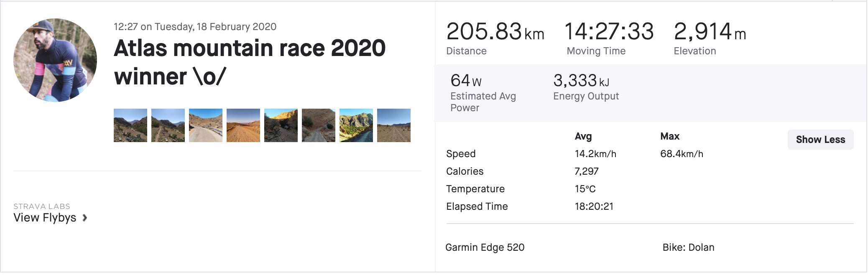This screenshot has height=275, width=868.
Task: Click the Bike: Dolan gear label
Action: click(688, 247)
